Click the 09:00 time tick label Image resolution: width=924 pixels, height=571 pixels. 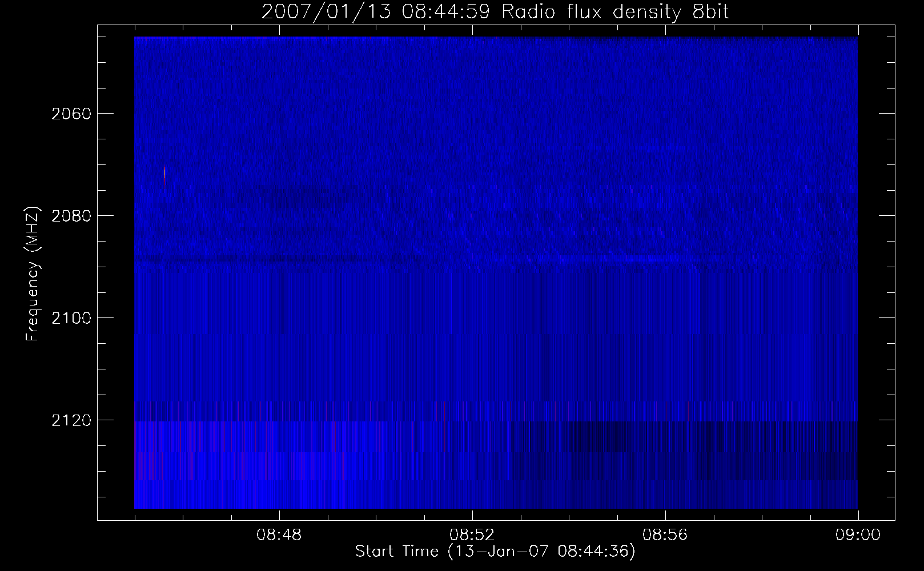(x=858, y=535)
